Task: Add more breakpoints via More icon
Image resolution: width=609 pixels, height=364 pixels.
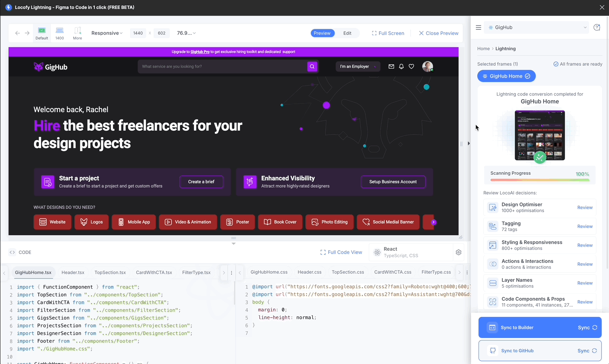Action: [x=77, y=33]
